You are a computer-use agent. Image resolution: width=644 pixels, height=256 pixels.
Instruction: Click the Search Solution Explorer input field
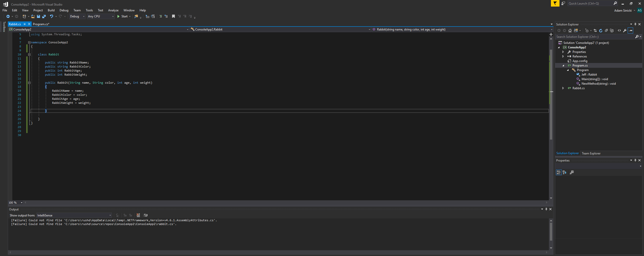click(595, 37)
